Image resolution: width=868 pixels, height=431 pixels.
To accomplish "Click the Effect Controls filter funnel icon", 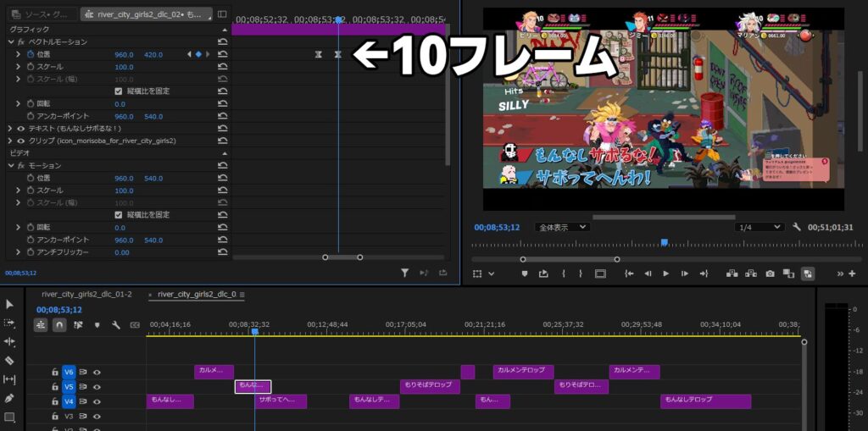I will click(404, 273).
